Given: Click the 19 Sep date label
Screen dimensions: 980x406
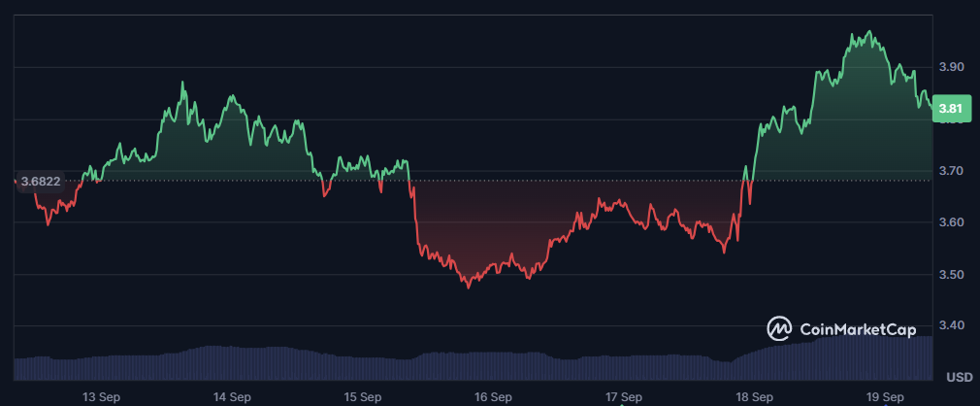Looking at the screenshot, I should click(884, 396).
